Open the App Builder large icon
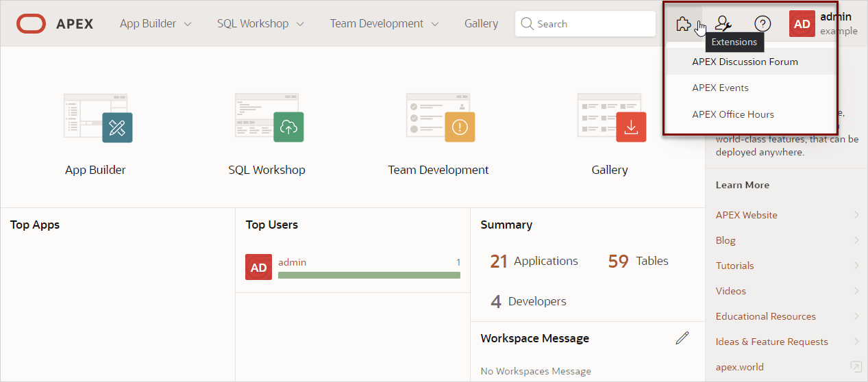The width and height of the screenshot is (868, 382). click(x=97, y=118)
